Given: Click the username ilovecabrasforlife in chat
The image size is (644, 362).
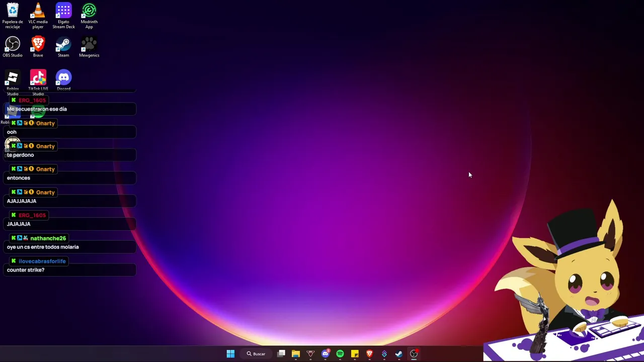Looking at the screenshot, I should 42,261.
